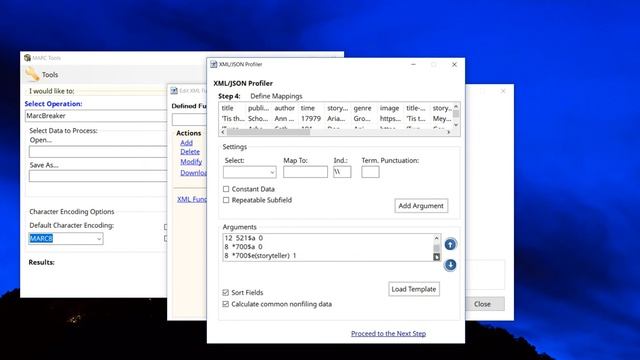
Task: Click the Delete link under Actions
Action: tap(190, 151)
